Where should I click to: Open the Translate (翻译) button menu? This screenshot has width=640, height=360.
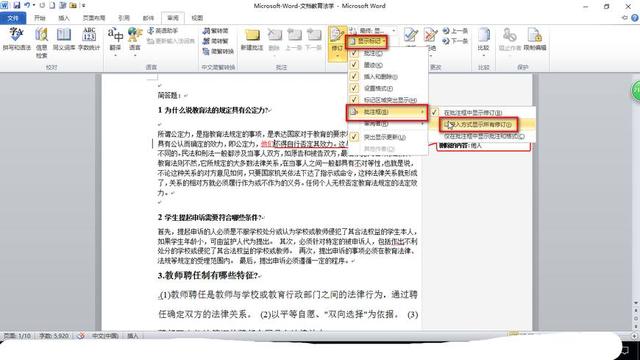tap(116, 41)
